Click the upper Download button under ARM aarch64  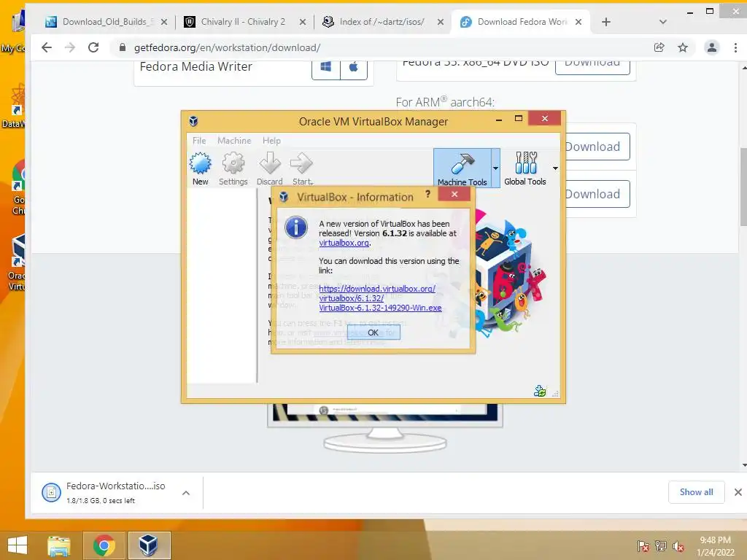click(x=597, y=147)
